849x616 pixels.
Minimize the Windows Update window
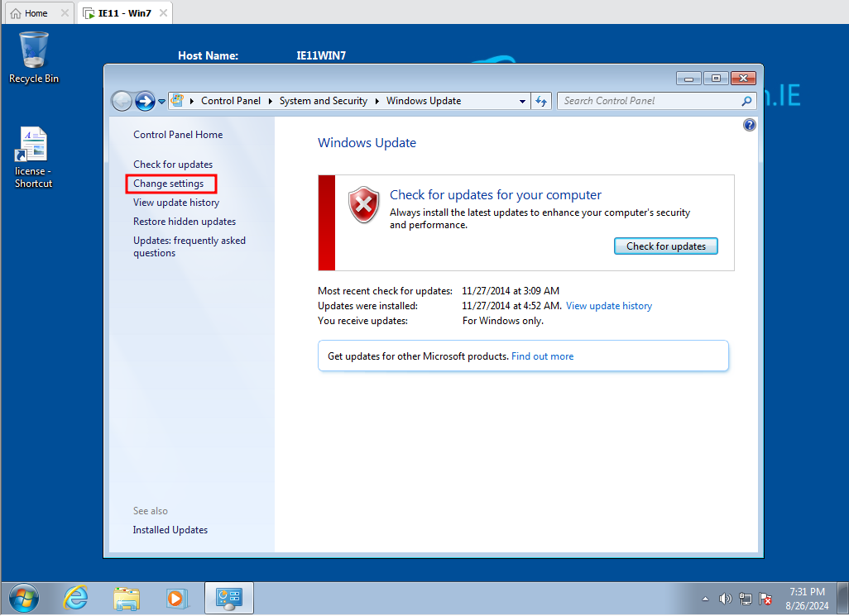[688, 79]
